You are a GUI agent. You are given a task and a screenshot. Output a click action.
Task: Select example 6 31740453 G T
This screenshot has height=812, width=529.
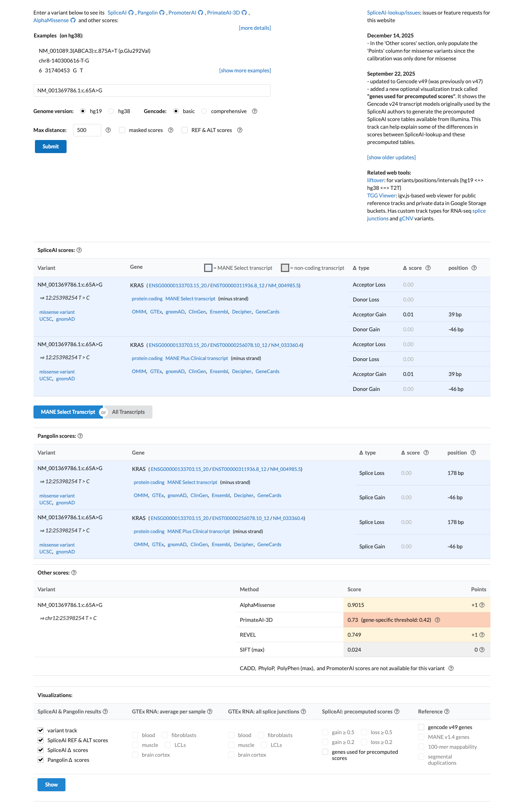tap(61, 71)
